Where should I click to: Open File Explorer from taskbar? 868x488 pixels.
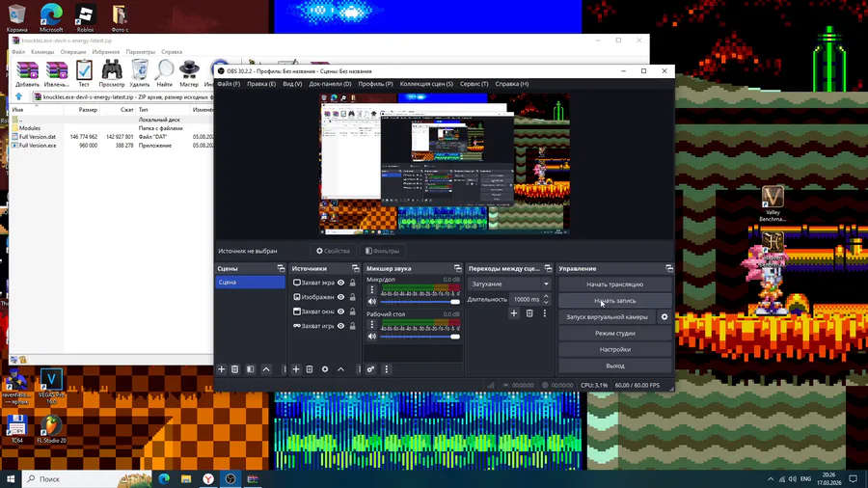point(186,478)
